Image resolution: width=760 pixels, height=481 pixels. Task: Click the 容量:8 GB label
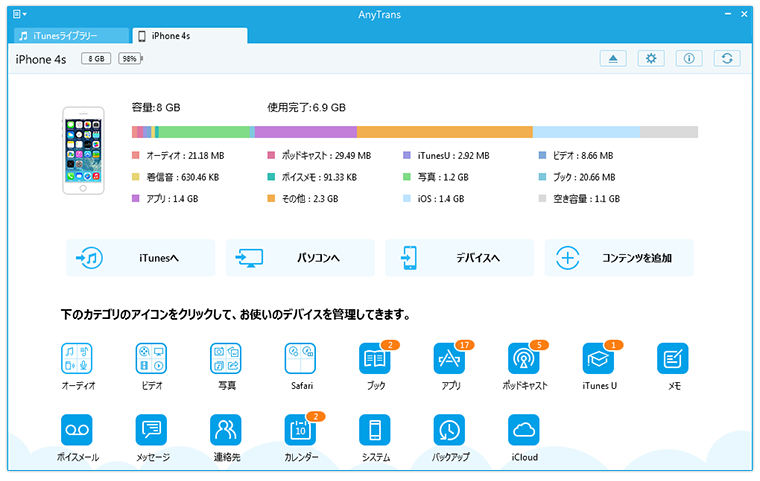coord(156,108)
